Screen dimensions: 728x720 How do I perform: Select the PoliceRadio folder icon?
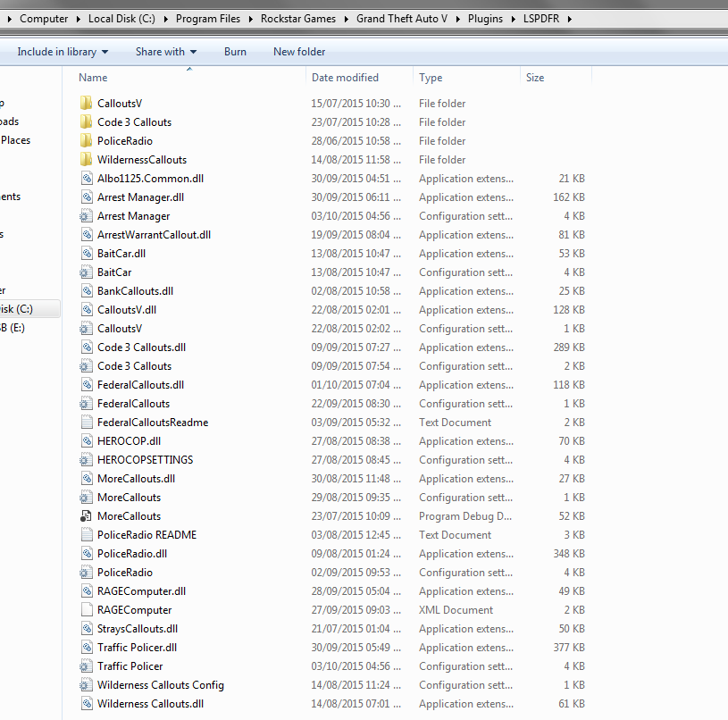pos(86,140)
